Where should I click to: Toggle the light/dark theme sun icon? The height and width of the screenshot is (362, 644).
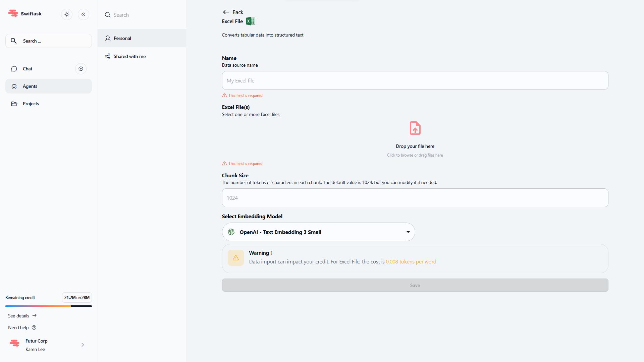[x=67, y=14]
